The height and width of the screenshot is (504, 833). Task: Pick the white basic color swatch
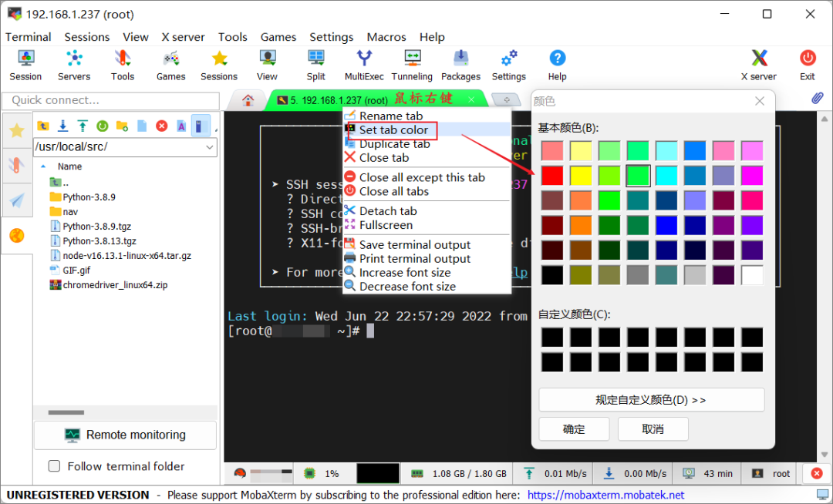pos(752,275)
